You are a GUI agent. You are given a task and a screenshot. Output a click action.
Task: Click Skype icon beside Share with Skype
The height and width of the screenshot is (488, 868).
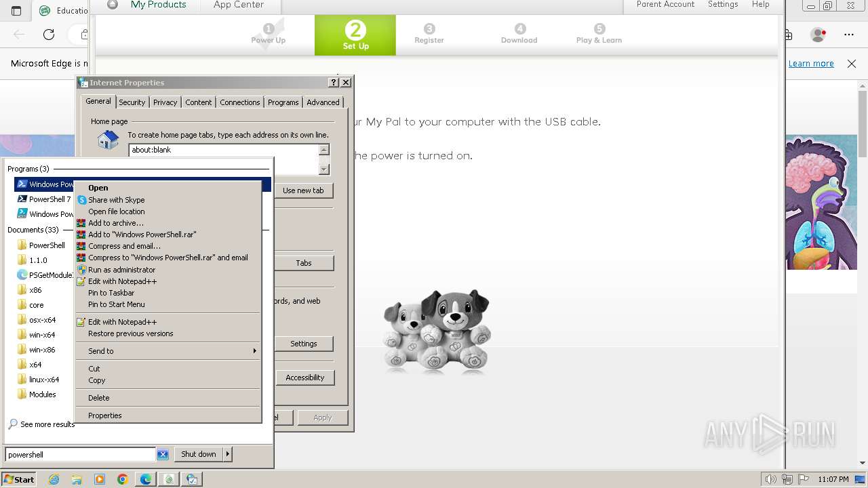pyautogui.click(x=81, y=200)
